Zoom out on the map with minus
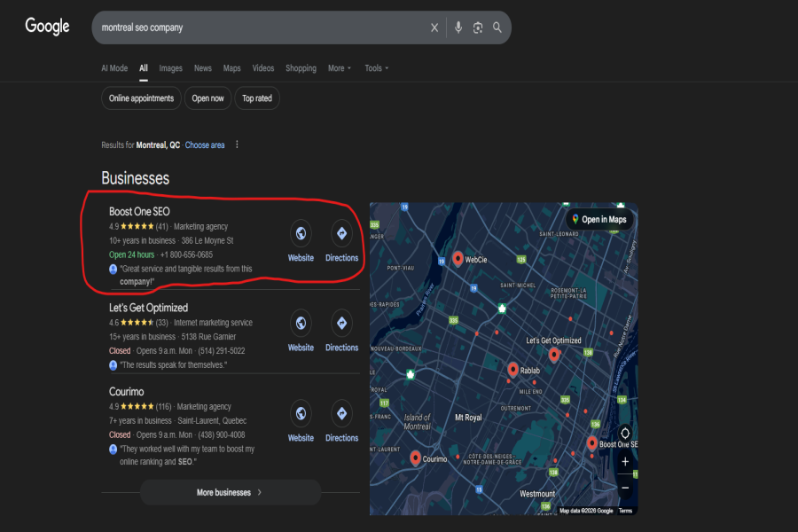 625,488
